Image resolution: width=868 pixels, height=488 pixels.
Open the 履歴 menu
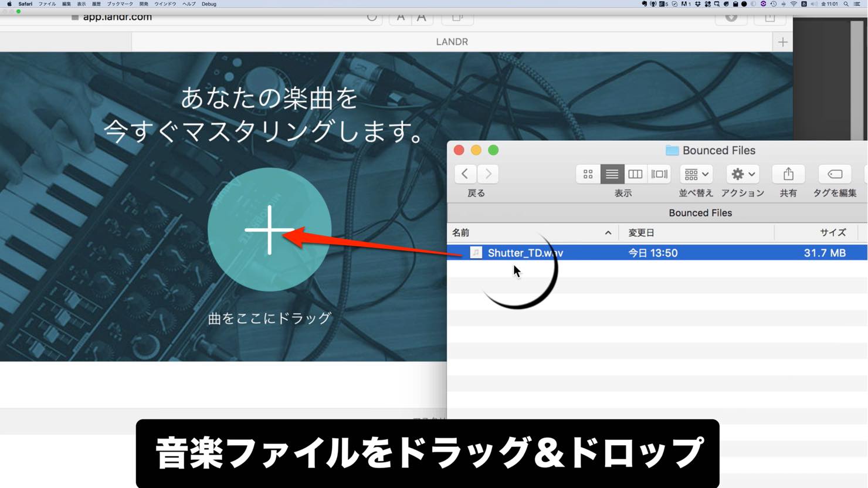(x=96, y=4)
